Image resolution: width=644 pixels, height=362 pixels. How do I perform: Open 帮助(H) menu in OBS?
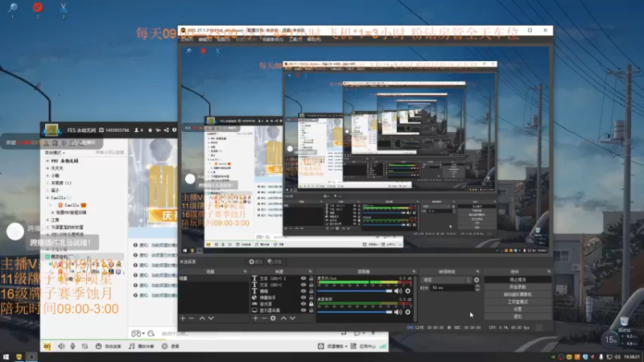(x=314, y=39)
